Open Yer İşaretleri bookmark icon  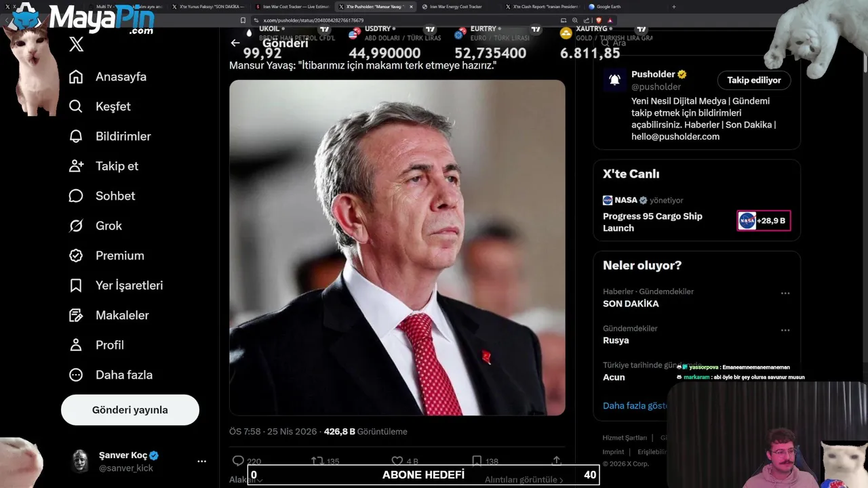(76, 285)
